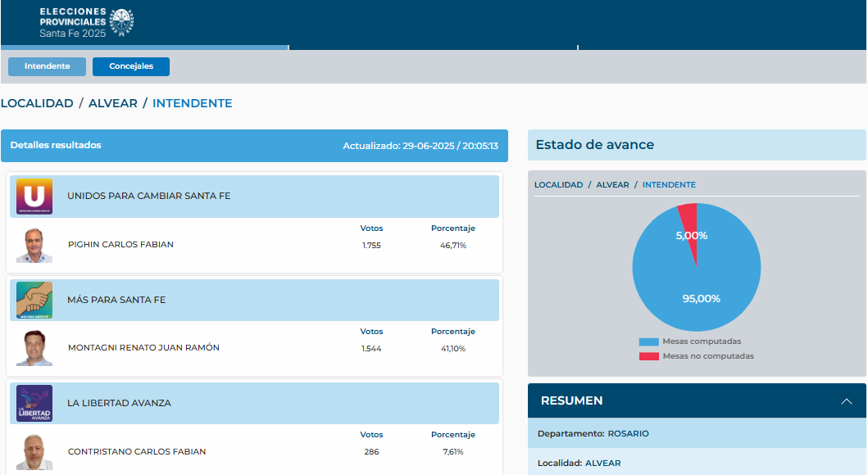Click the percentage 7,61%
The width and height of the screenshot is (868, 475).
click(452, 452)
